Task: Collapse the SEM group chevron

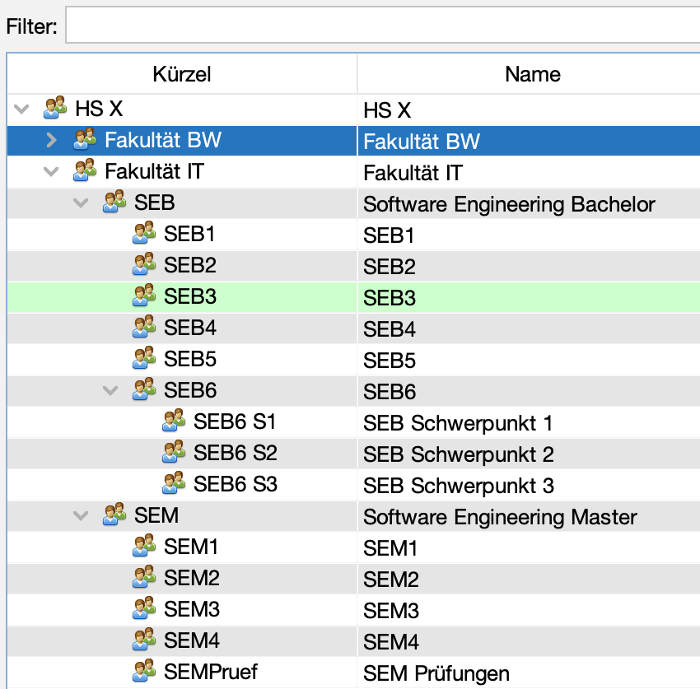Action: point(81,516)
